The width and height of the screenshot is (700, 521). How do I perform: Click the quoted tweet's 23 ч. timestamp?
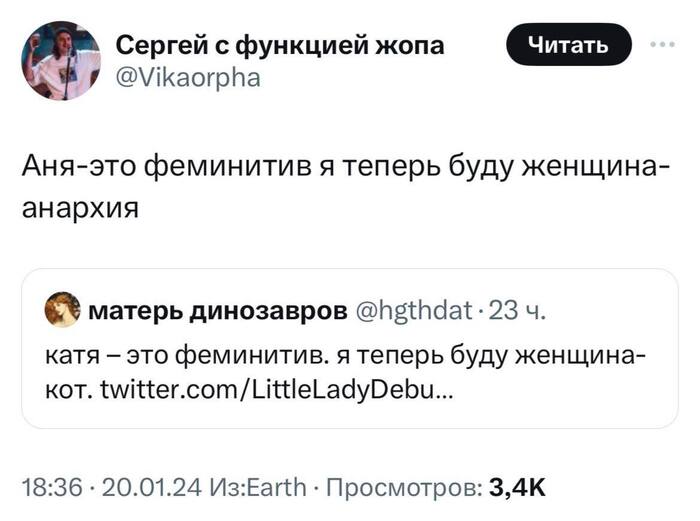[517, 310]
